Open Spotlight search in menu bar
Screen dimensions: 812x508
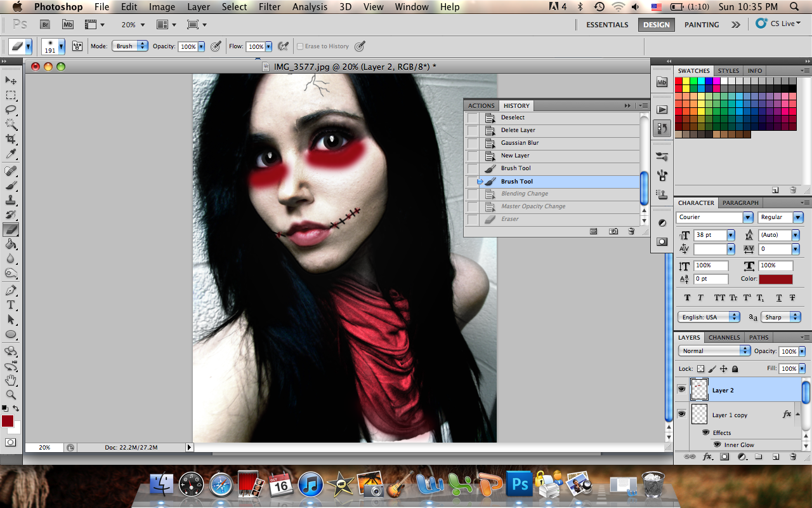[794, 7]
